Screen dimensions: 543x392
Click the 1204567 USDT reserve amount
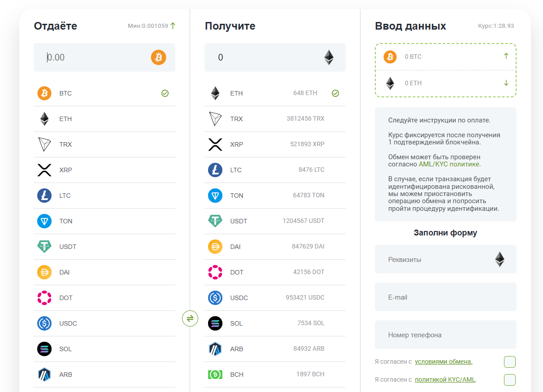(304, 221)
